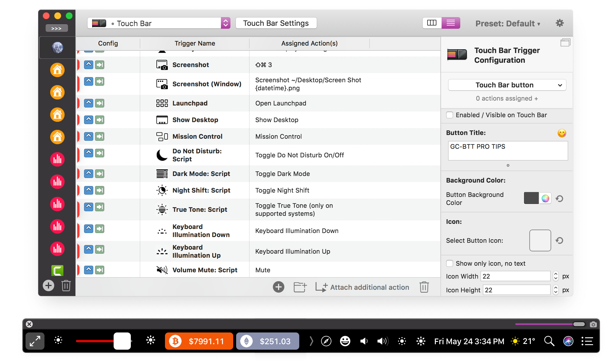Screen dimensions: 612x364
Task: Open the Touch Bar button type dropdown
Action: (507, 85)
